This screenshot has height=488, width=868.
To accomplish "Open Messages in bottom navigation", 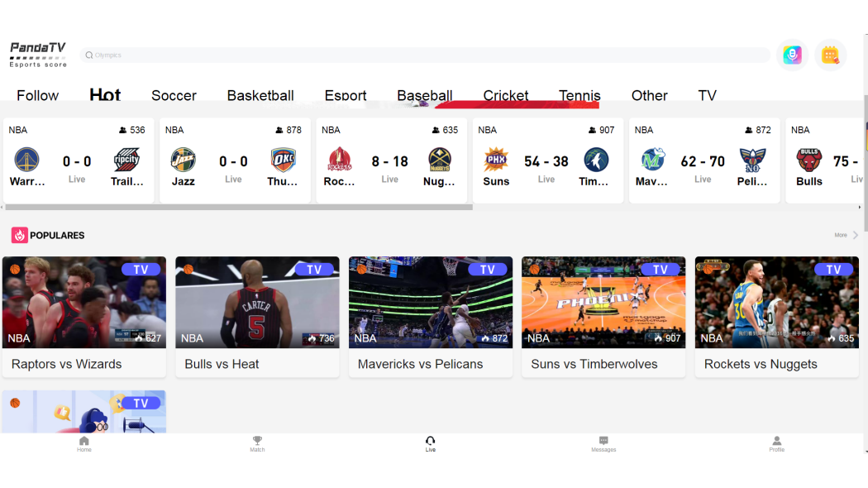I will [603, 444].
